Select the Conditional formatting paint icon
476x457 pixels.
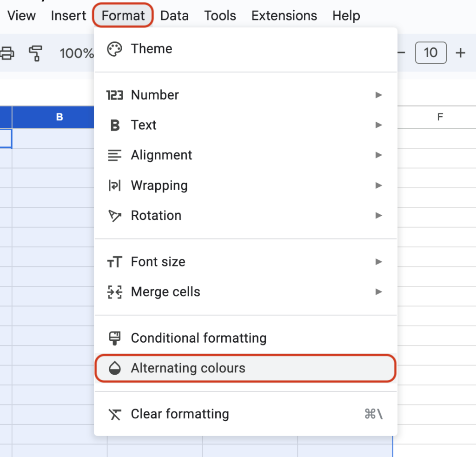(114, 338)
